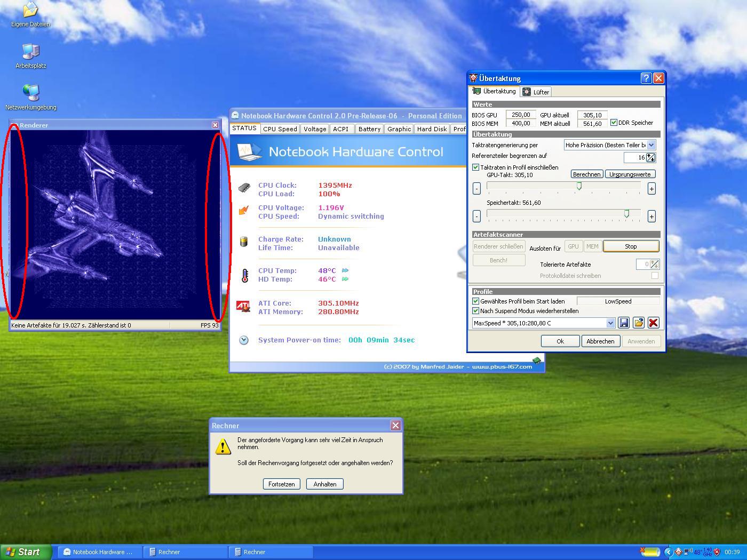Screen dimensions: 747x560
Task: Open the MaxSpeed profile dropdown
Action: point(610,323)
